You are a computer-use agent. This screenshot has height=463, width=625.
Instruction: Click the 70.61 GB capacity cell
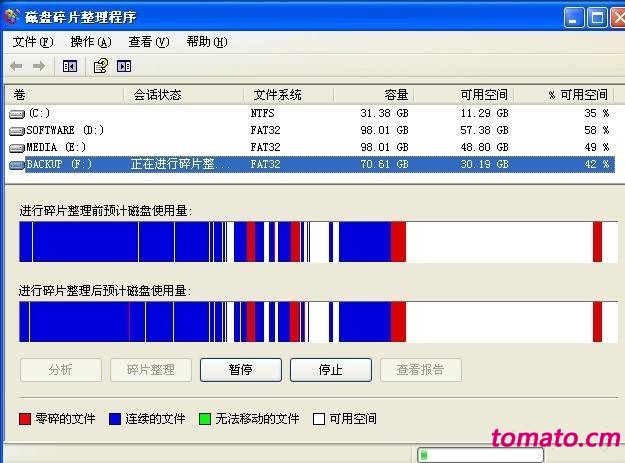[x=384, y=164]
